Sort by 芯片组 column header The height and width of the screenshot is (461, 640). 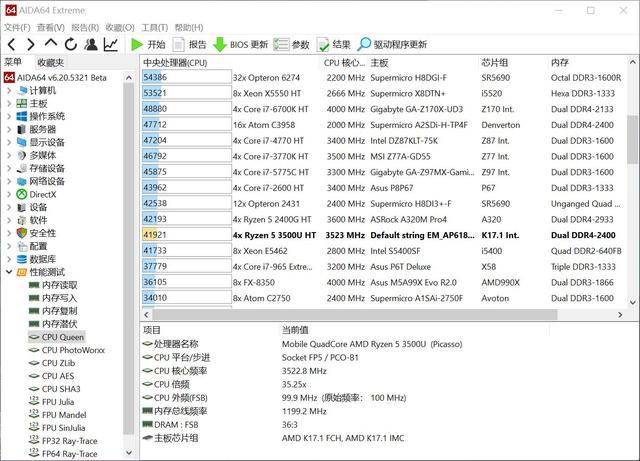pyautogui.click(x=495, y=63)
